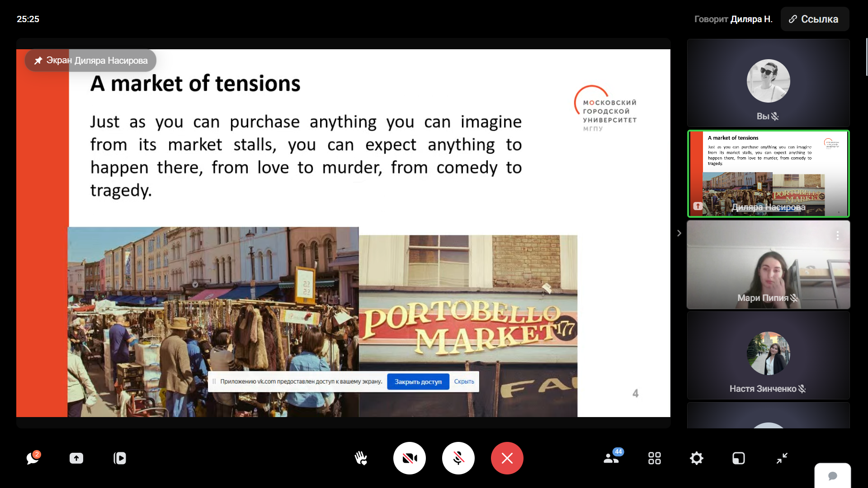This screenshot has width=868, height=488.
Task: Select Настя Зинченко's participant tile
Action: 769,356
